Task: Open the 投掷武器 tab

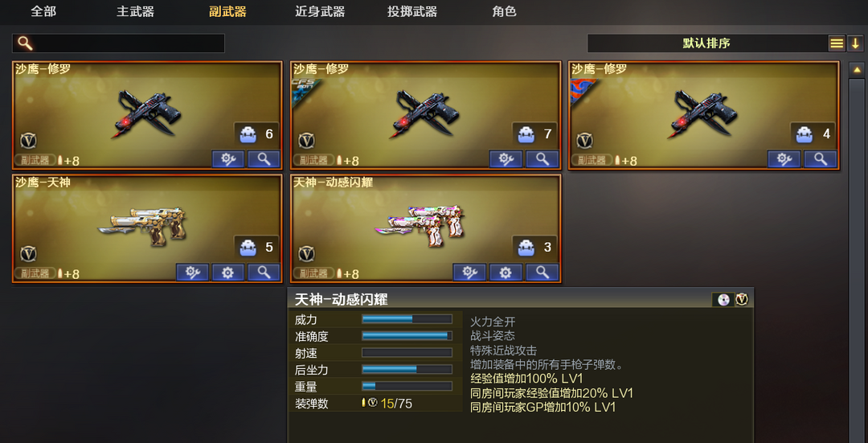Action: click(x=412, y=11)
